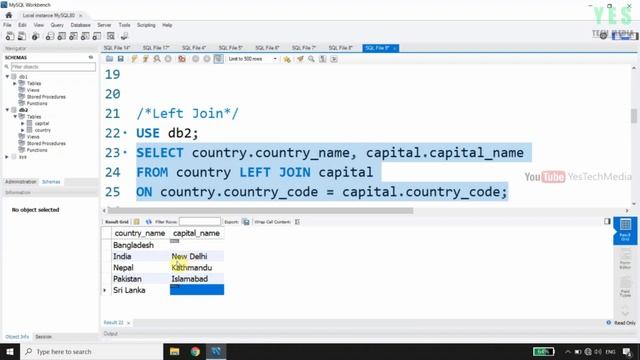Open the home screen tab icon

pyautogui.click(x=9, y=15)
